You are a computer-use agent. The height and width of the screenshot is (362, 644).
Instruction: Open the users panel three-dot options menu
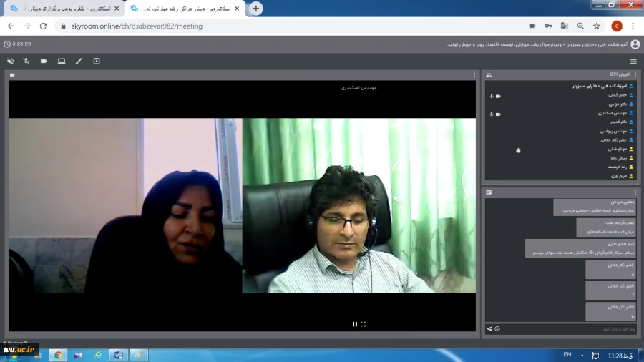[x=635, y=74]
